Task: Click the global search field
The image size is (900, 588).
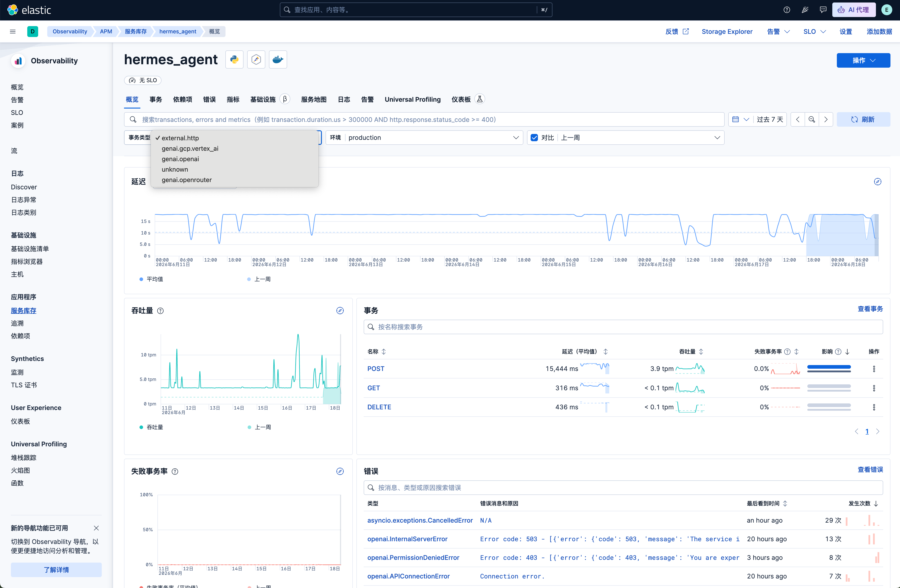Action: tap(416, 10)
